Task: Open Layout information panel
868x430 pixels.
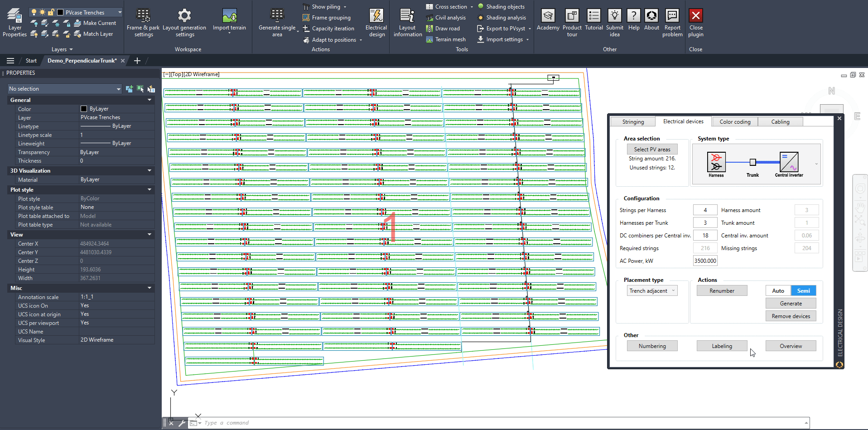Action: [407, 16]
